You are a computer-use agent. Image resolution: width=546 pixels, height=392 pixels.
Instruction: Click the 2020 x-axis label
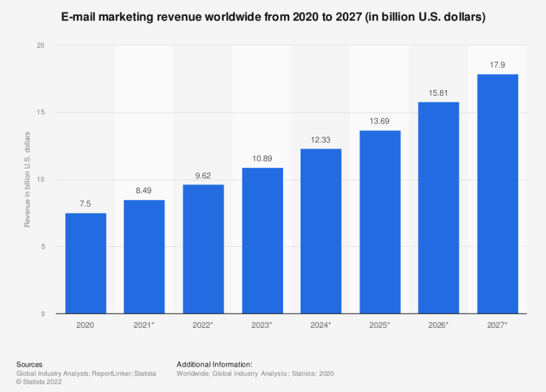[85, 325]
